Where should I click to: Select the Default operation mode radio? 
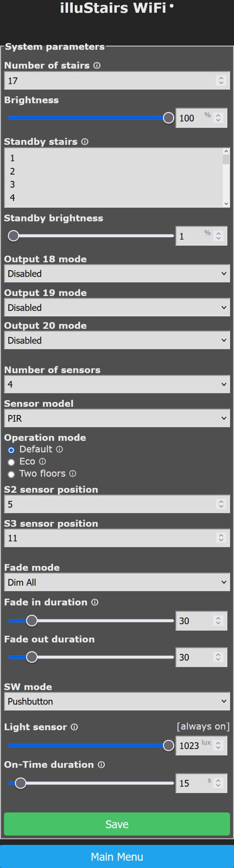click(11, 450)
